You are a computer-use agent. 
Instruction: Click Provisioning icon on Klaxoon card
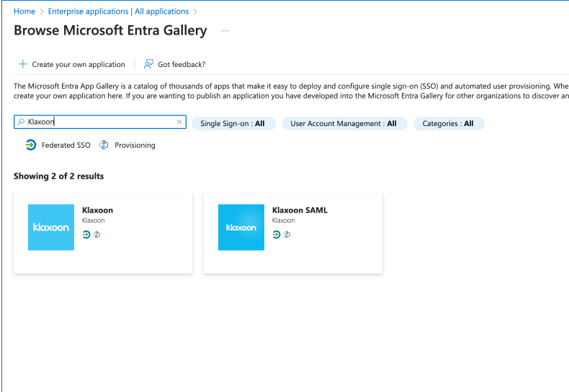pos(97,234)
